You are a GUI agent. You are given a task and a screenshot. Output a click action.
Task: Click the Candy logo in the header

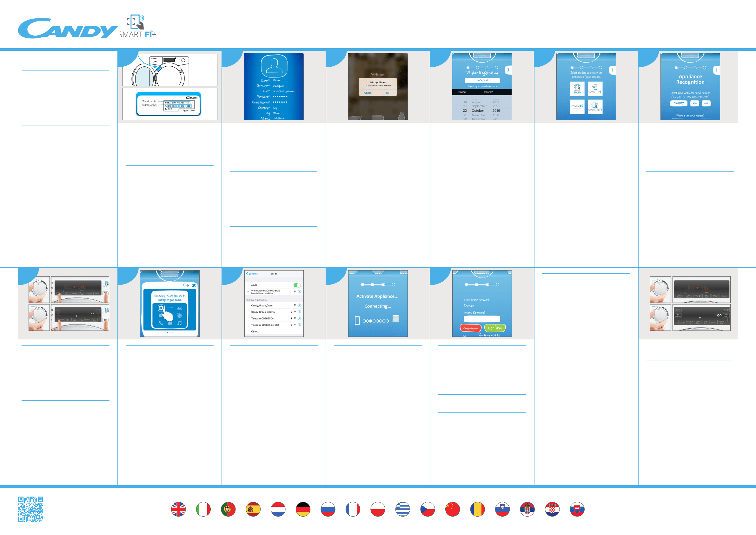68,28
